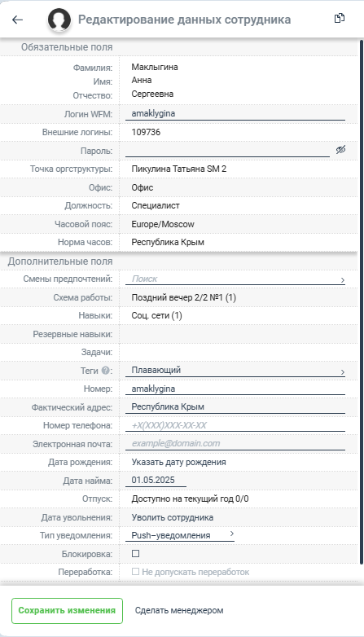Click Уволить сотрудника link
This screenshot has width=364, height=637.
[173, 517]
